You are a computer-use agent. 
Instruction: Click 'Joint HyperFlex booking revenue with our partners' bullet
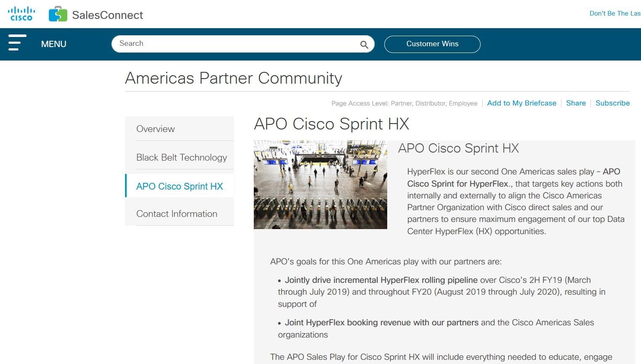[x=381, y=322]
